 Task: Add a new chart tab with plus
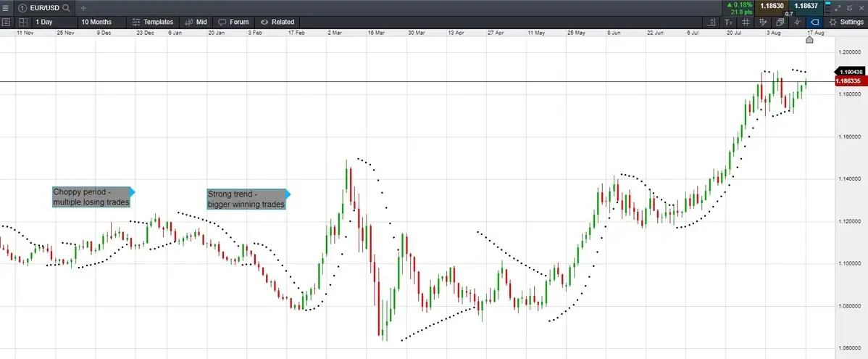(83, 7)
